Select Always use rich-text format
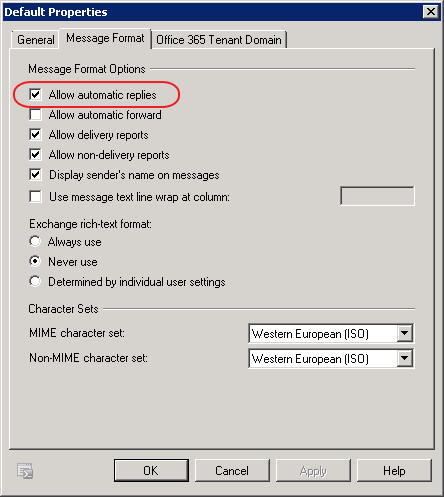Viewport: 444px width, 497px height. coord(35,241)
